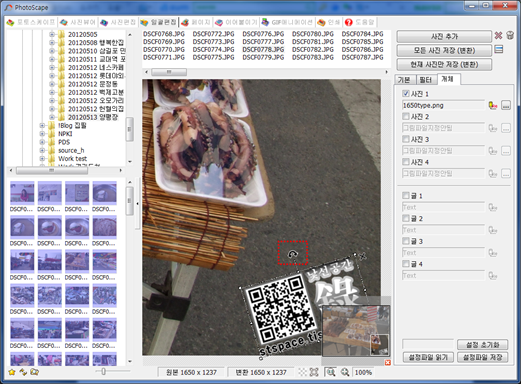The width and height of the screenshot is (521, 384).
Task: Select the 기본 settings tab
Action: click(404, 80)
